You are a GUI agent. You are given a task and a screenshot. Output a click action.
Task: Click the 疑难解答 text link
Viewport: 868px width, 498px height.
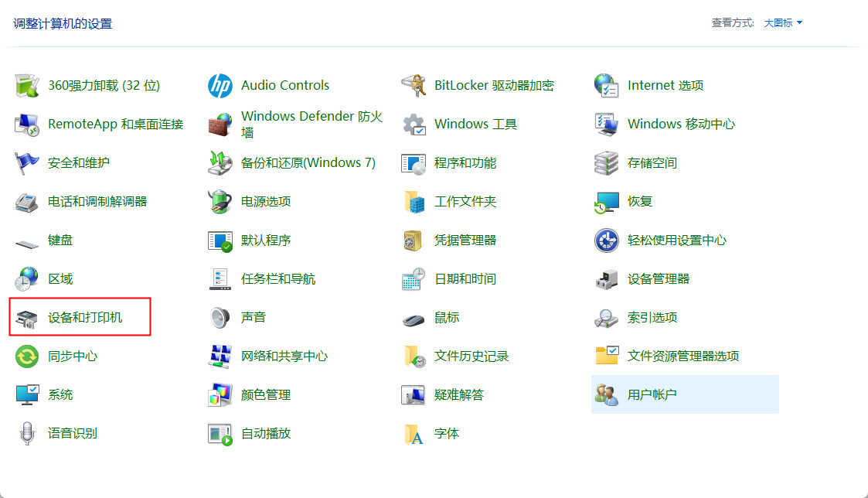(x=459, y=395)
